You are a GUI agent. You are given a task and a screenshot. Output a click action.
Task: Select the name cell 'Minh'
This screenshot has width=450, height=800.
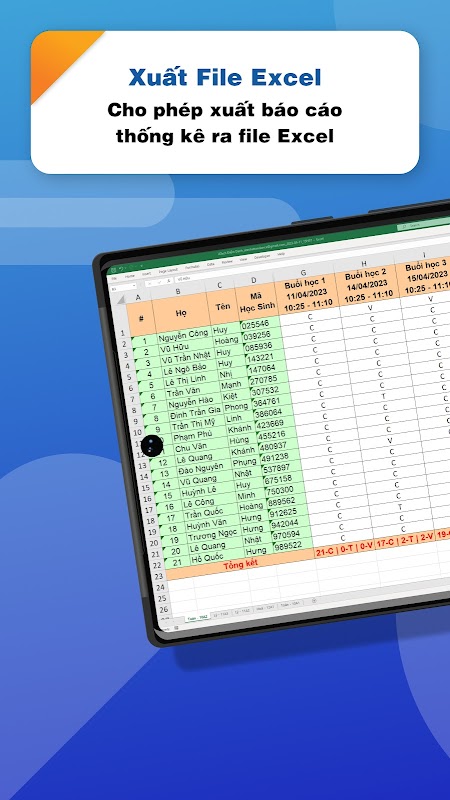pyautogui.click(x=246, y=496)
